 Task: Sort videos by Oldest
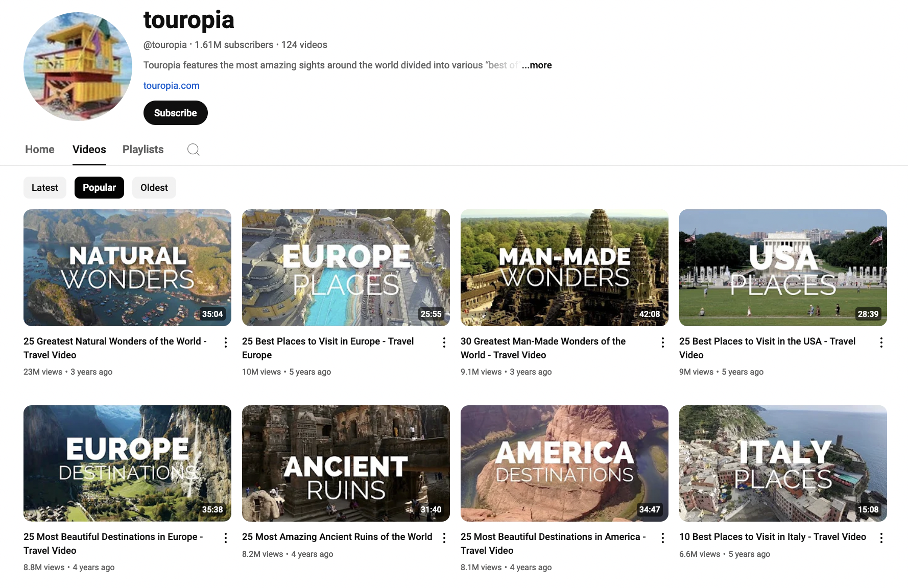154,187
